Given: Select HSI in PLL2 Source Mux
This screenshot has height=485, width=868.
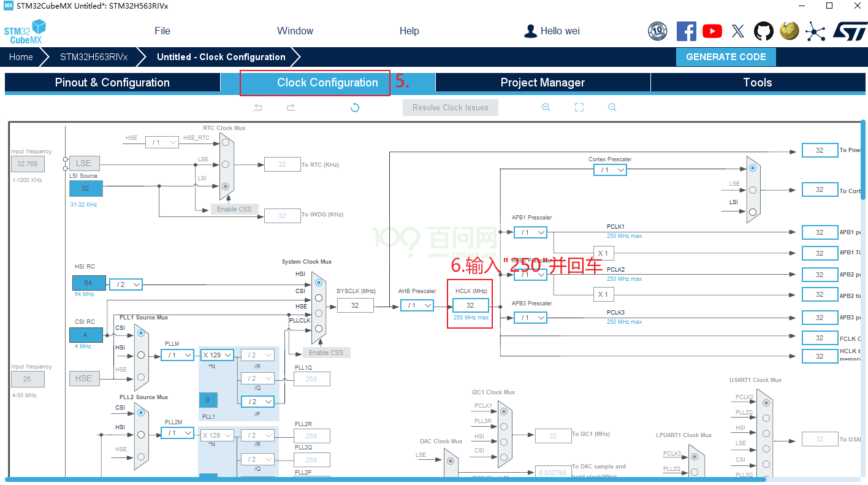Looking at the screenshot, I should 141,434.
